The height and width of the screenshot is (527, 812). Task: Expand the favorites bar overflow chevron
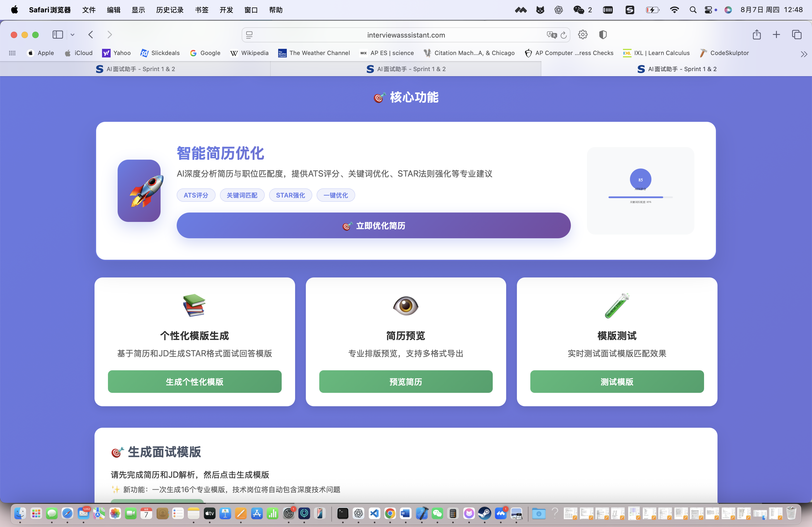(x=804, y=54)
